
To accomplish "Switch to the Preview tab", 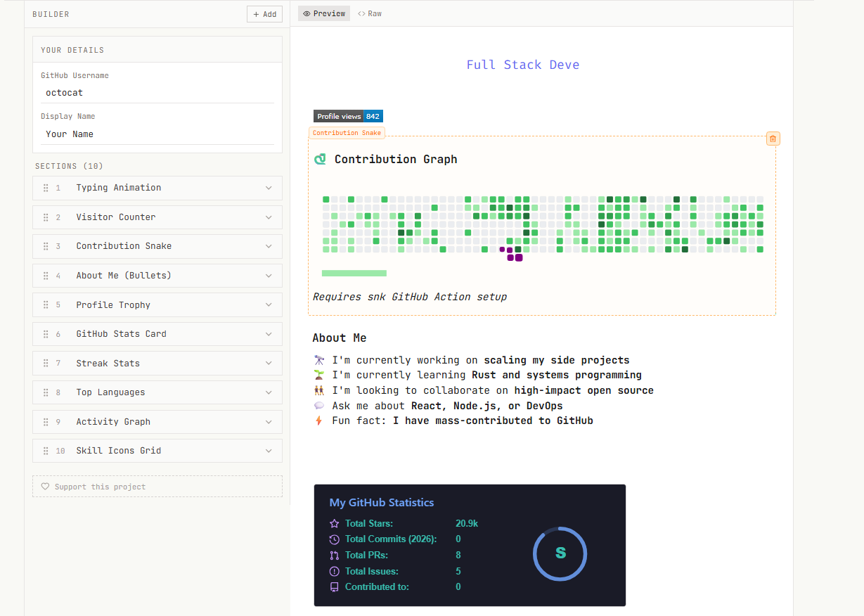I will pyautogui.click(x=324, y=13).
